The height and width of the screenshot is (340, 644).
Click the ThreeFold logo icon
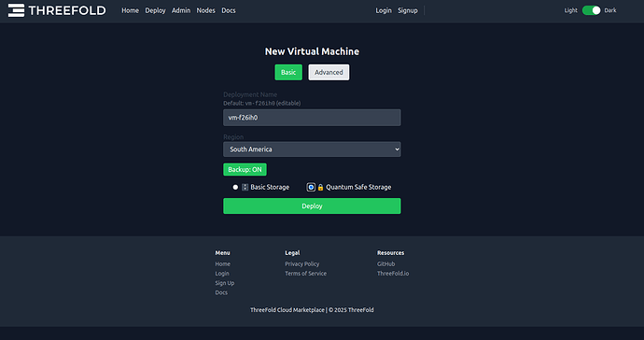[x=17, y=10]
